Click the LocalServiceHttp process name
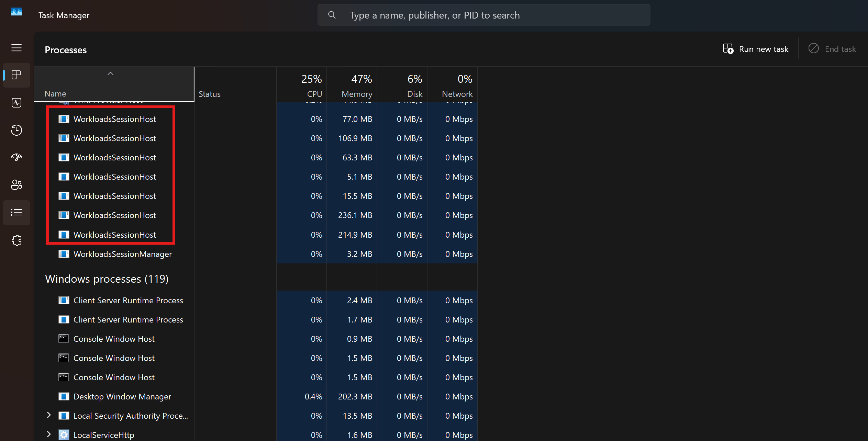Image resolution: width=868 pixels, height=441 pixels. point(104,435)
